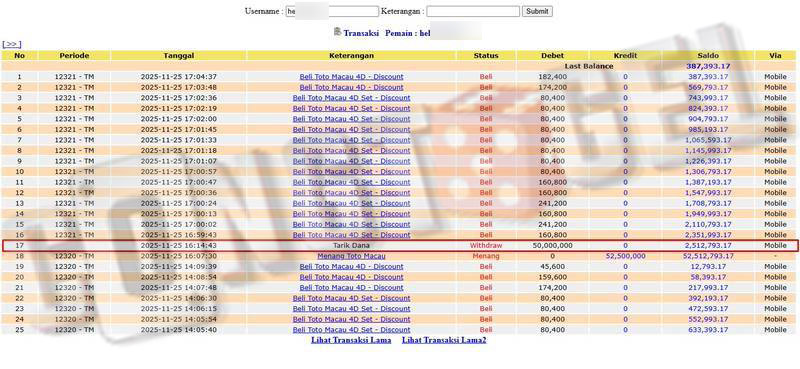This screenshot has height=369, width=800.
Task: Open the 4D Set link at 17:01:07
Action: [352, 161]
